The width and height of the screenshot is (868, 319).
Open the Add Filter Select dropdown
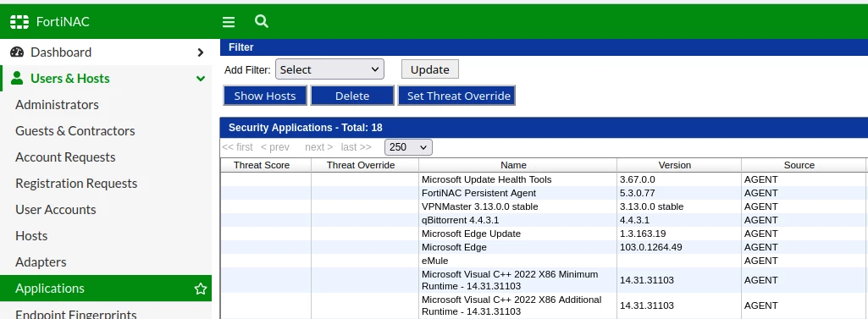click(x=330, y=69)
